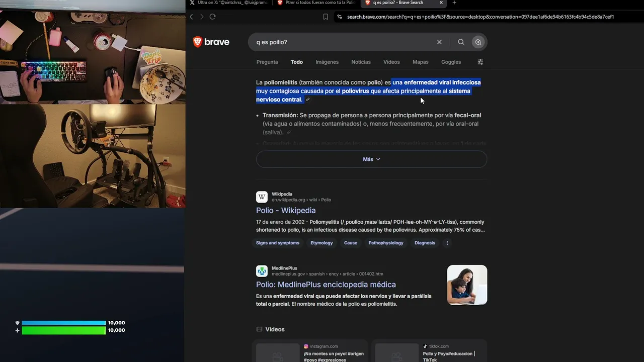Click the Brave logo to go home
The height and width of the screenshot is (362, 644).
pyautogui.click(x=211, y=42)
